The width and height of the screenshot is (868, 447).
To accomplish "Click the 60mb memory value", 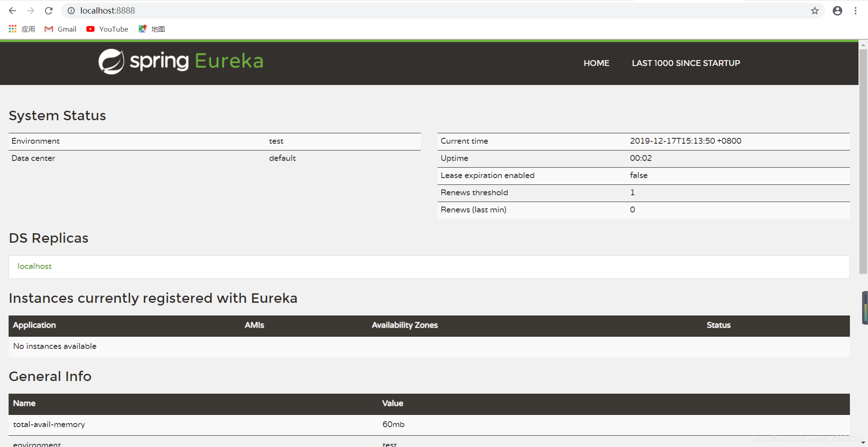I will pyautogui.click(x=393, y=424).
